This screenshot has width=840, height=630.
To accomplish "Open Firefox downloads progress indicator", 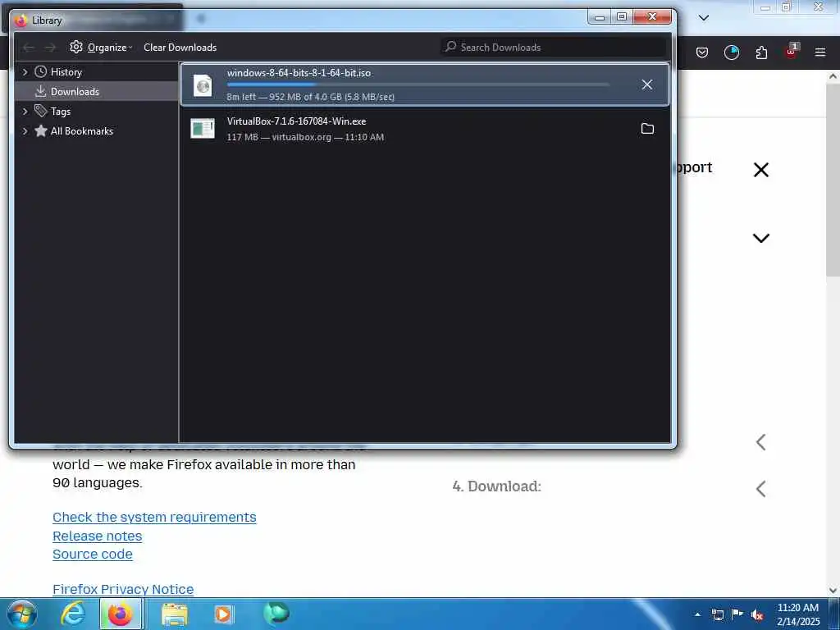I will pos(731,52).
